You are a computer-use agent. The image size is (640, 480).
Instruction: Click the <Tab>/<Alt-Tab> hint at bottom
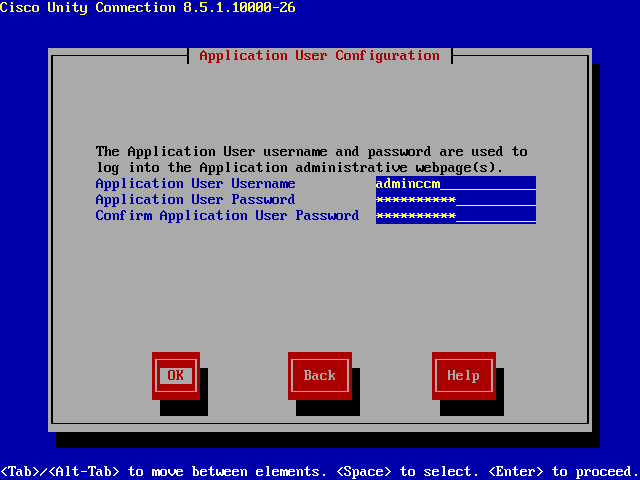point(60,471)
